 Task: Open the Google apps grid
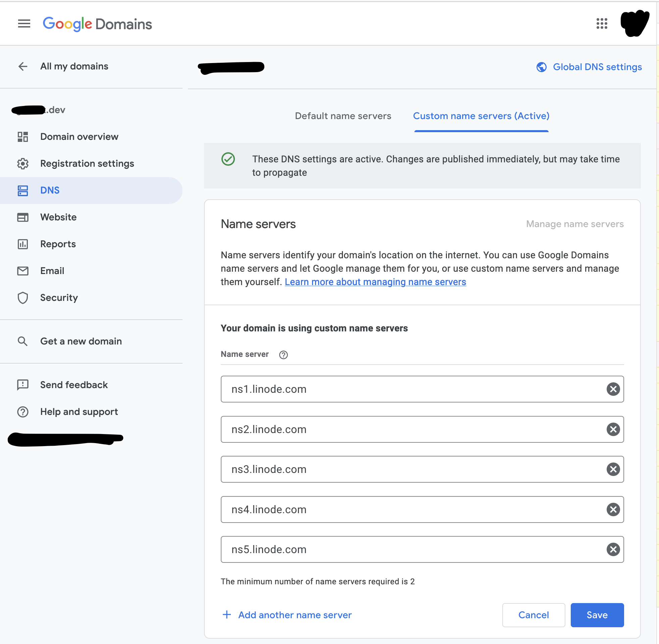(x=602, y=23)
